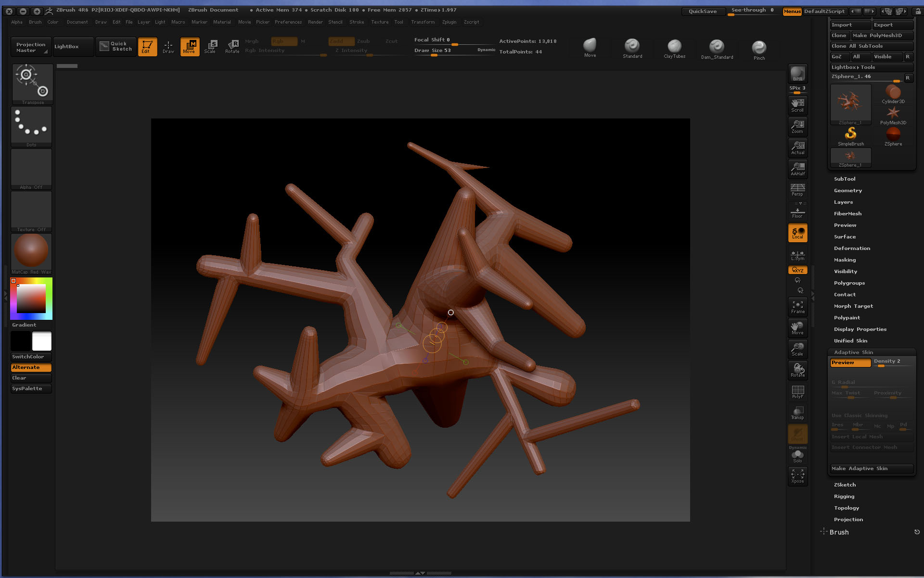This screenshot has width=924, height=578.
Task: Open the Alpha menu
Action: pos(17,22)
